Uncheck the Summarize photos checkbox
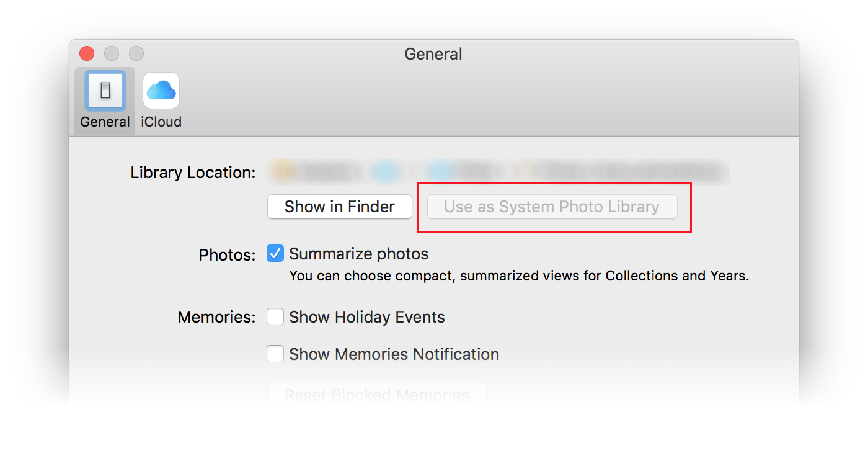 point(275,254)
